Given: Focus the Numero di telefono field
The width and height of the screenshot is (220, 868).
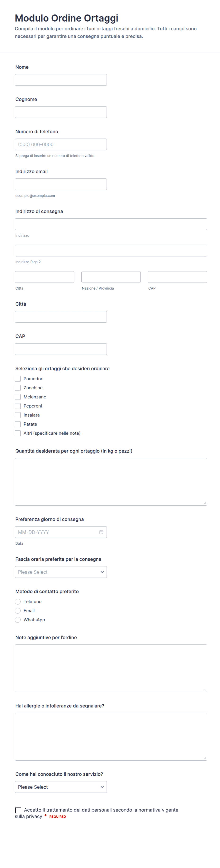Looking at the screenshot, I should 61,144.
